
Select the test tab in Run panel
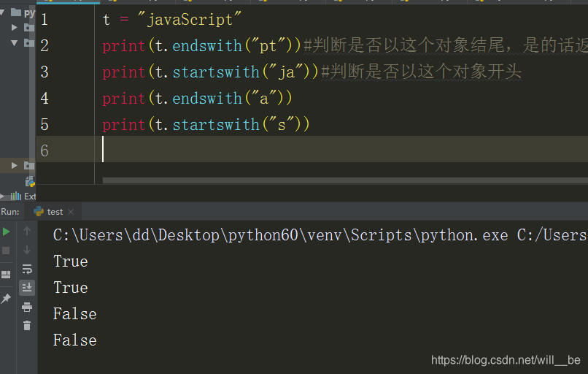pos(53,212)
